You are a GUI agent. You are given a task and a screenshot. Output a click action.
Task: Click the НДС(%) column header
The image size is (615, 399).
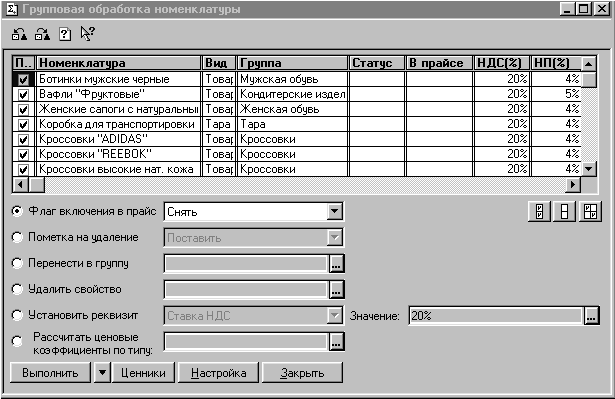point(501,63)
